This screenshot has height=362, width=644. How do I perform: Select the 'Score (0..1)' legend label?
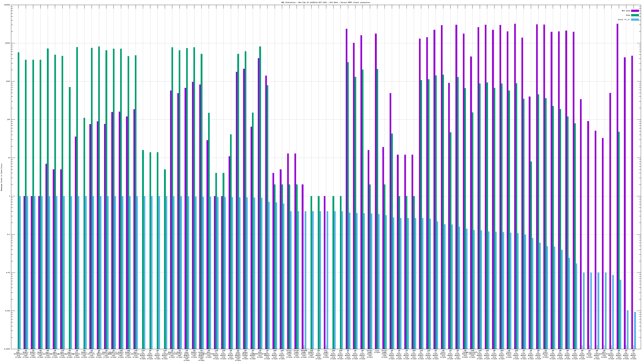[624, 20]
